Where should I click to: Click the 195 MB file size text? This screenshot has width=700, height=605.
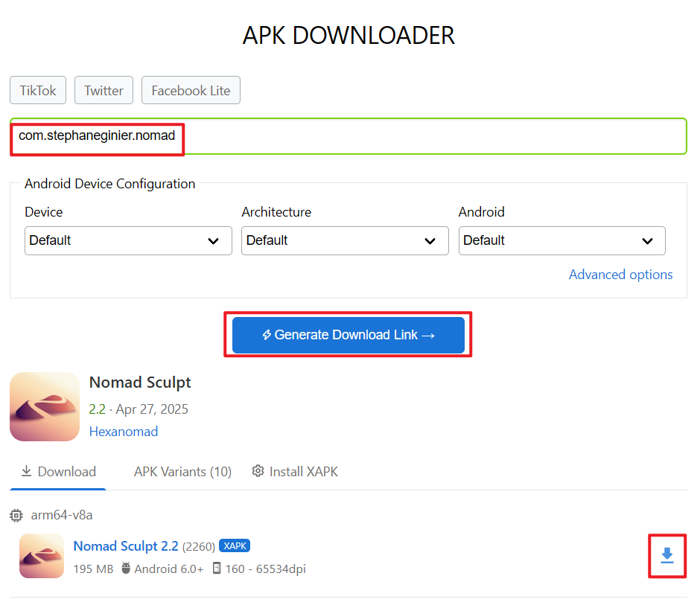point(93,569)
